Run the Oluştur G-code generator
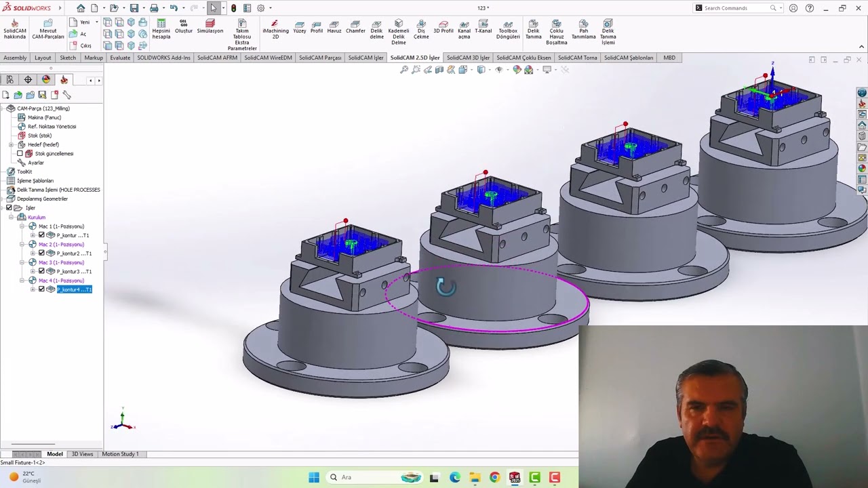The width and height of the screenshot is (868, 488). 184,26
